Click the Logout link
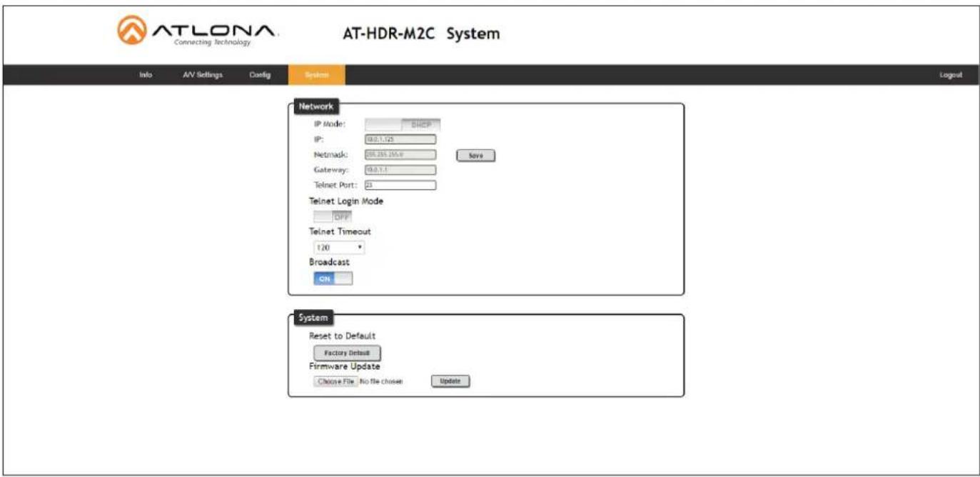The image size is (980, 477). [951, 75]
